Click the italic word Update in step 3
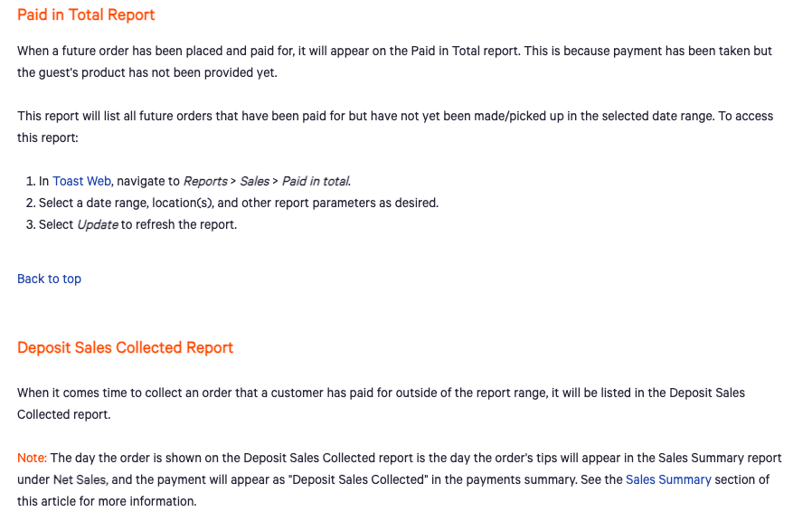Image resolution: width=812 pixels, height=521 pixels. [98, 224]
